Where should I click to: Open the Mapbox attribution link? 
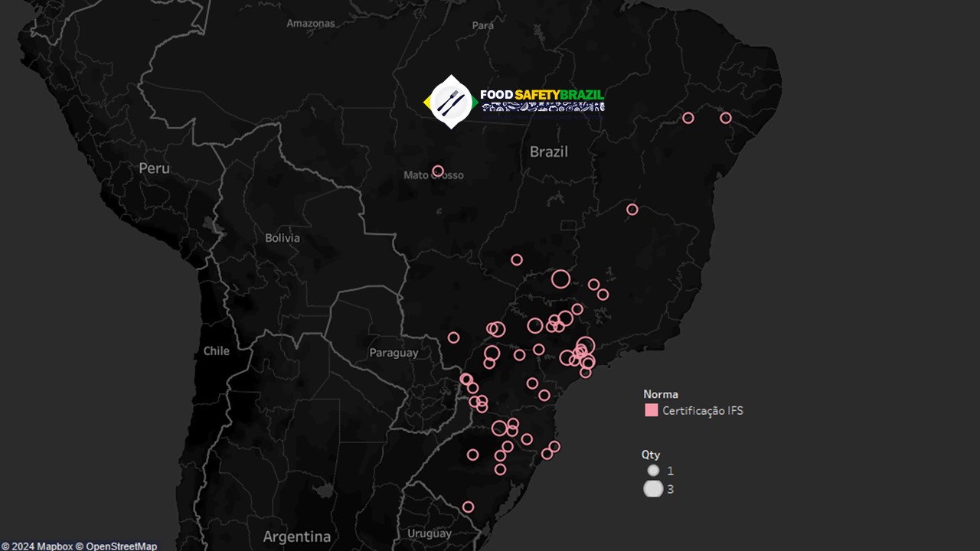point(37,546)
